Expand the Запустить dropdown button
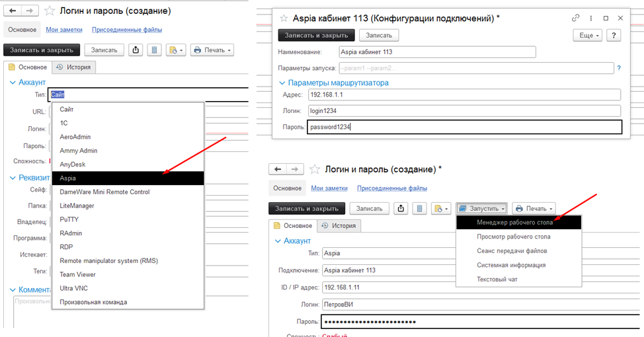644x337 pixels. point(481,209)
